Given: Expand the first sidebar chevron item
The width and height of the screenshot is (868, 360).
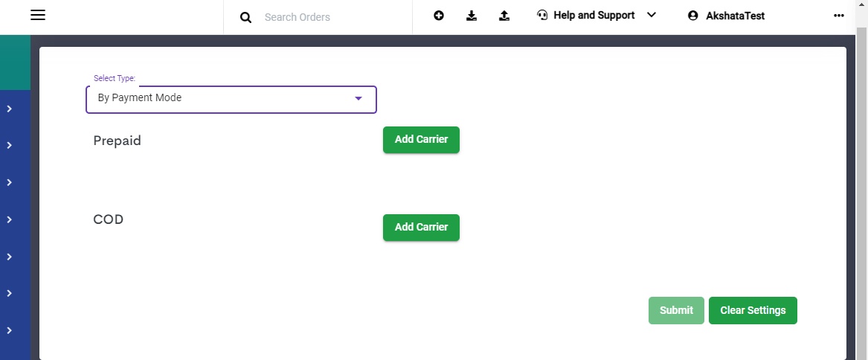Looking at the screenshot, I should [10, 109].
